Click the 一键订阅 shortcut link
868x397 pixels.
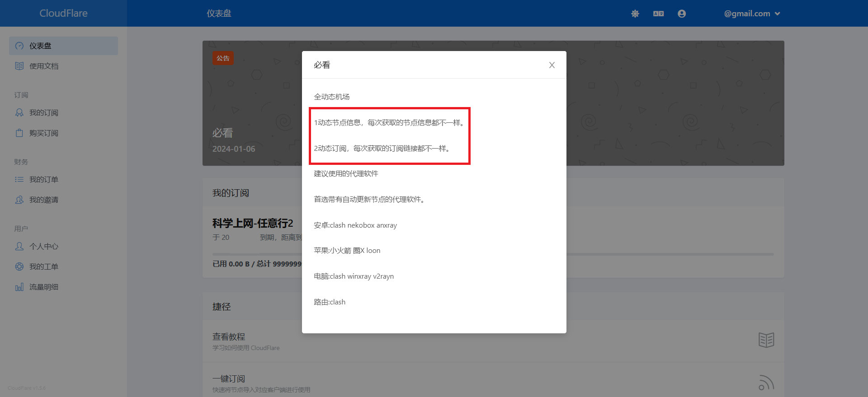click(229, 379)
